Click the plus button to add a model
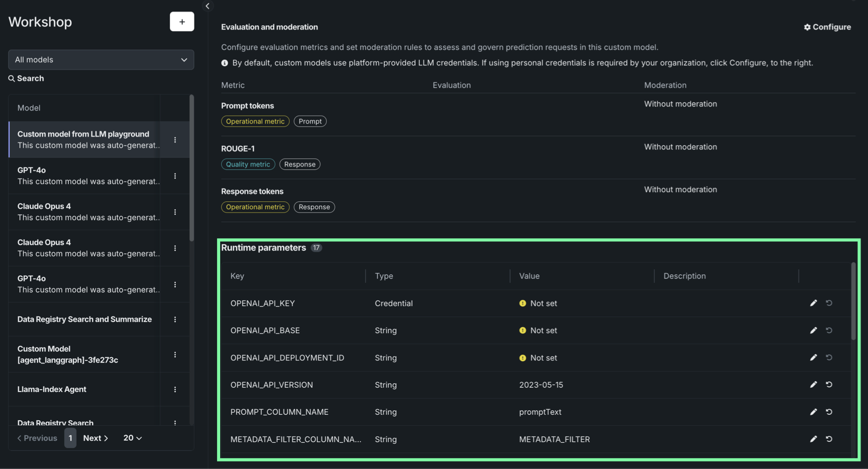 [x=182, y=22]
